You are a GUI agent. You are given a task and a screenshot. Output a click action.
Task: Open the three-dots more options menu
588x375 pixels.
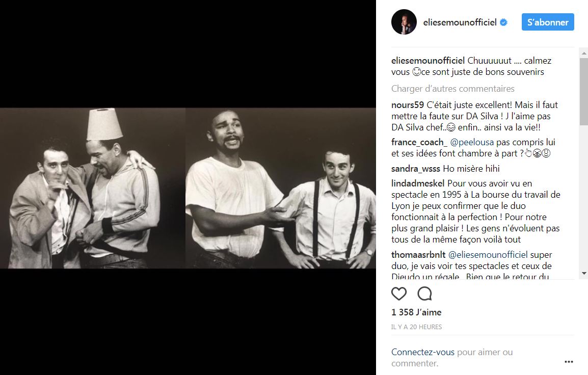pos(569,362)
